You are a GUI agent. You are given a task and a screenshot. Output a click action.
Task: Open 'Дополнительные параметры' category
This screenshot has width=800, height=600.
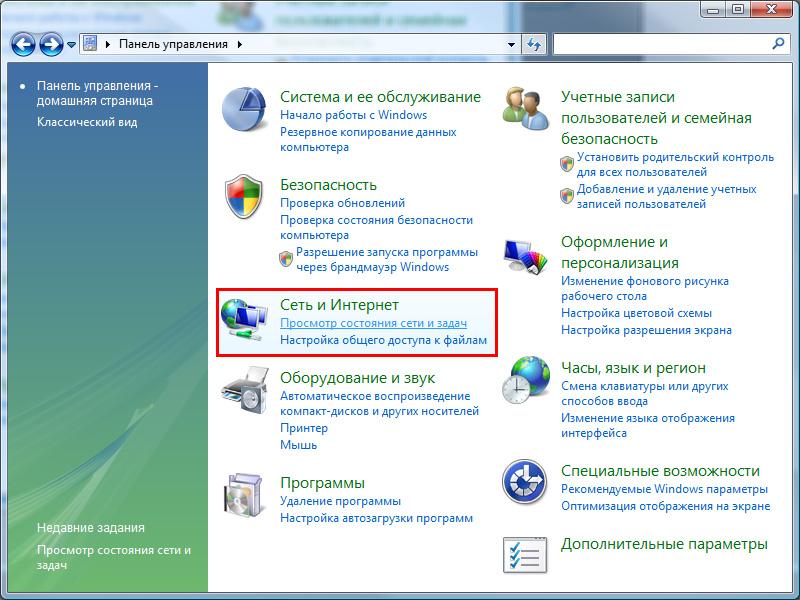664,544
